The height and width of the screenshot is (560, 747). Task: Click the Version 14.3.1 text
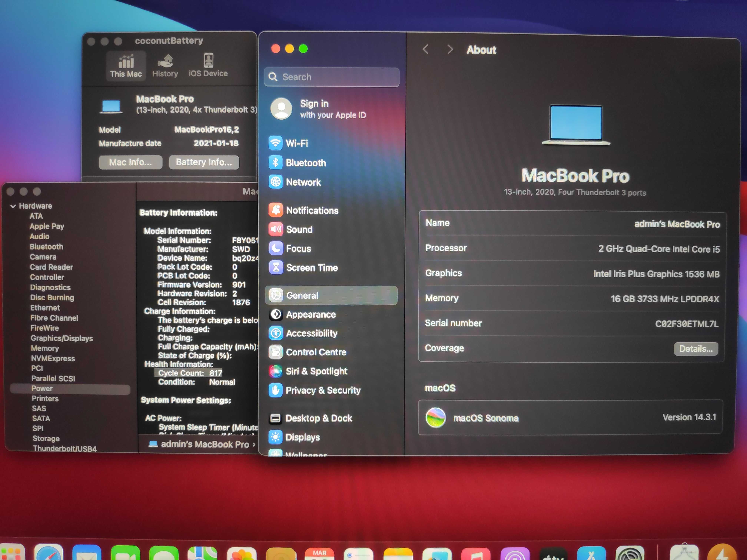click(x=689, y=417)
